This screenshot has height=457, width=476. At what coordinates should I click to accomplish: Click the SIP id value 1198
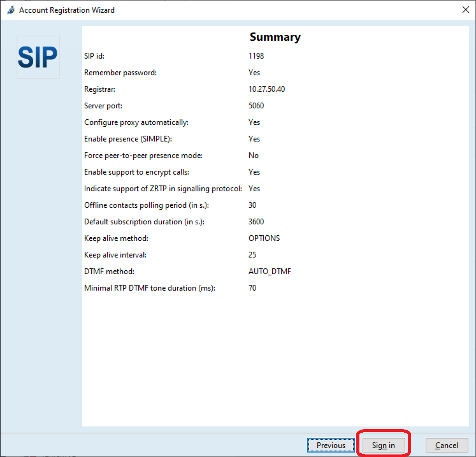click(256, 56)
